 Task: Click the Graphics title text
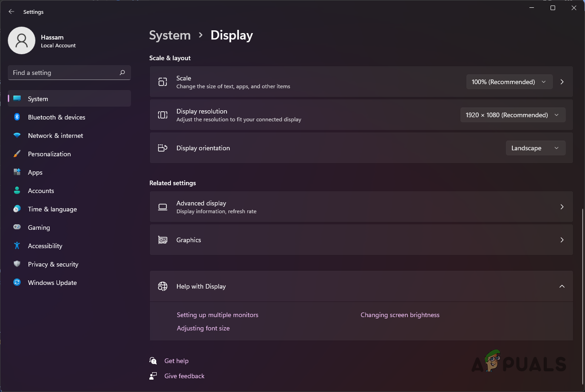(x=189, y=240)
